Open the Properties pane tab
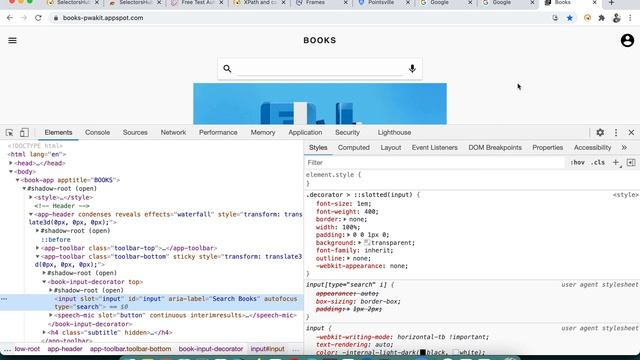Screen dimensions: 640x360 click(547, 147)
